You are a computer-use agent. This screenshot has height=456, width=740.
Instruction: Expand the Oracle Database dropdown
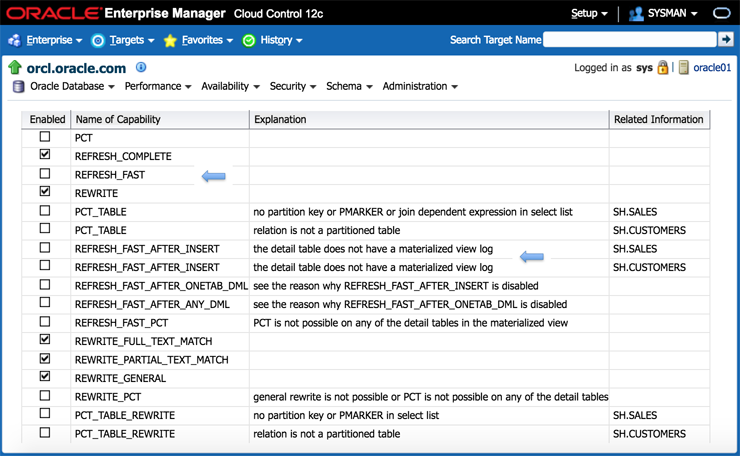click(72, 87)
